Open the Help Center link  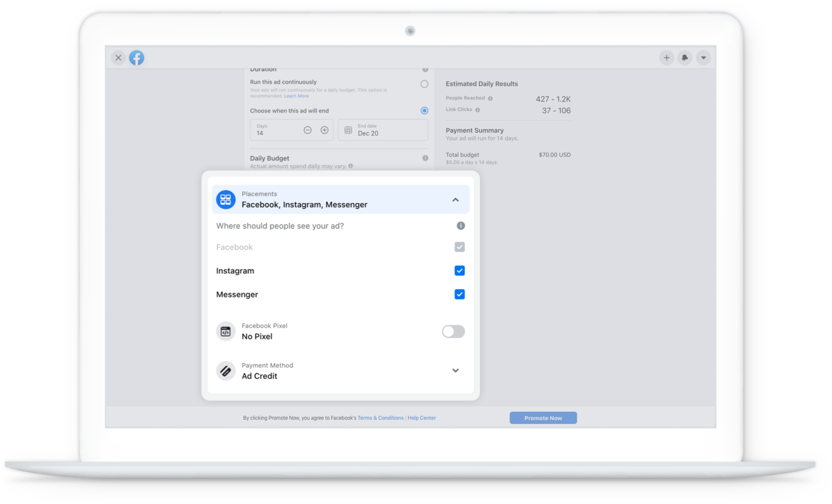click(422, 418)
